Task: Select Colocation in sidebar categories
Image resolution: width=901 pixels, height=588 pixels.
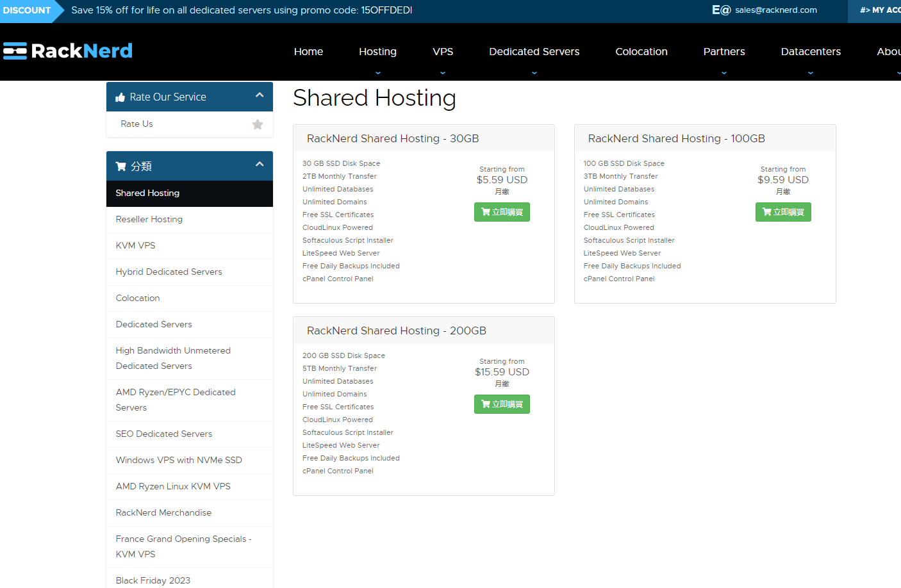Action: pos(190,298)
